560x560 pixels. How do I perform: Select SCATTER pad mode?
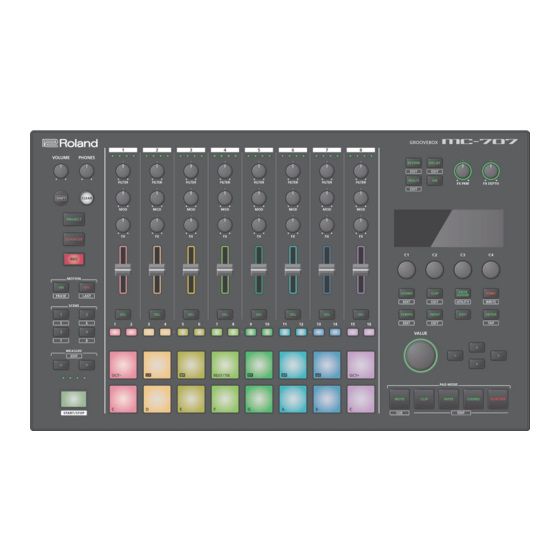(x=498, y=399)
